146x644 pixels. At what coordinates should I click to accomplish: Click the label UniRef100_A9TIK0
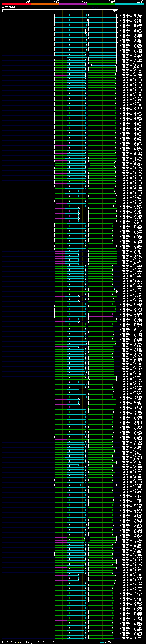[x=131, y=40]
